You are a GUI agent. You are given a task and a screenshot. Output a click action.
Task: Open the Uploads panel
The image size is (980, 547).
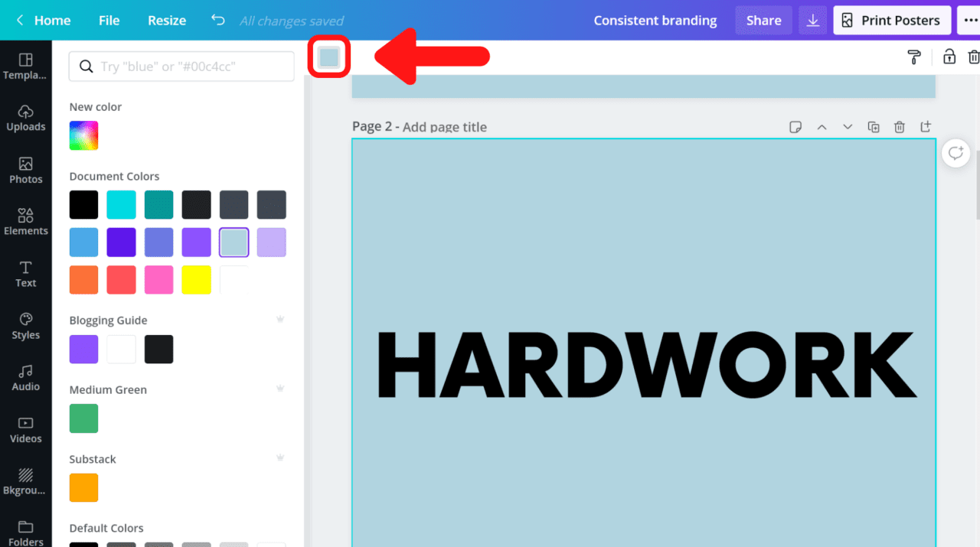[26, 119]
